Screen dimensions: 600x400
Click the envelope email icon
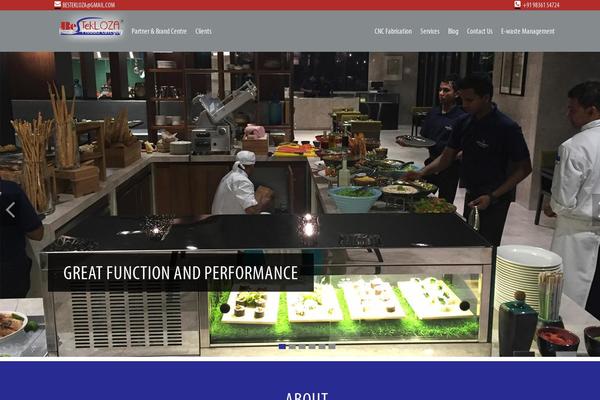(x=57, y=5)
